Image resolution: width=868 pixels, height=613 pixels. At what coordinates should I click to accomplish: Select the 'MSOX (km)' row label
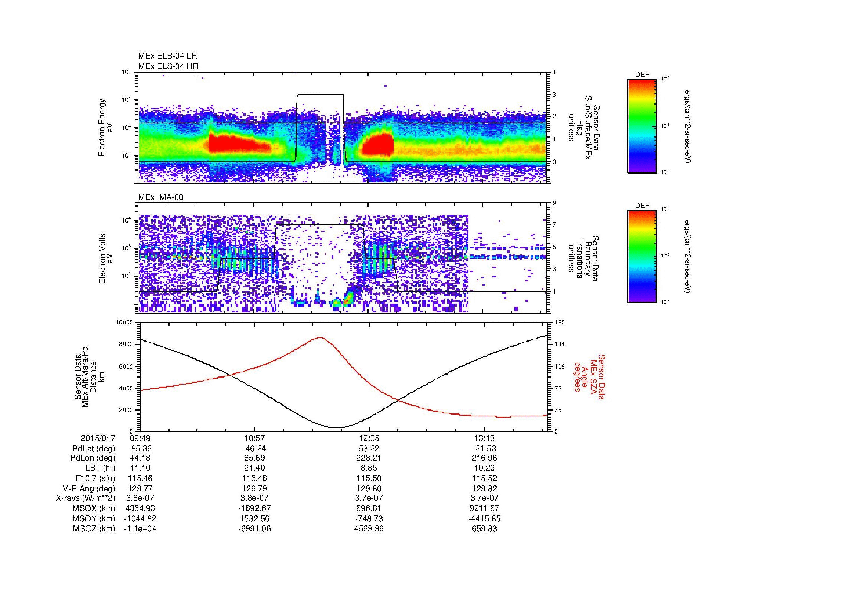(94, 508)
